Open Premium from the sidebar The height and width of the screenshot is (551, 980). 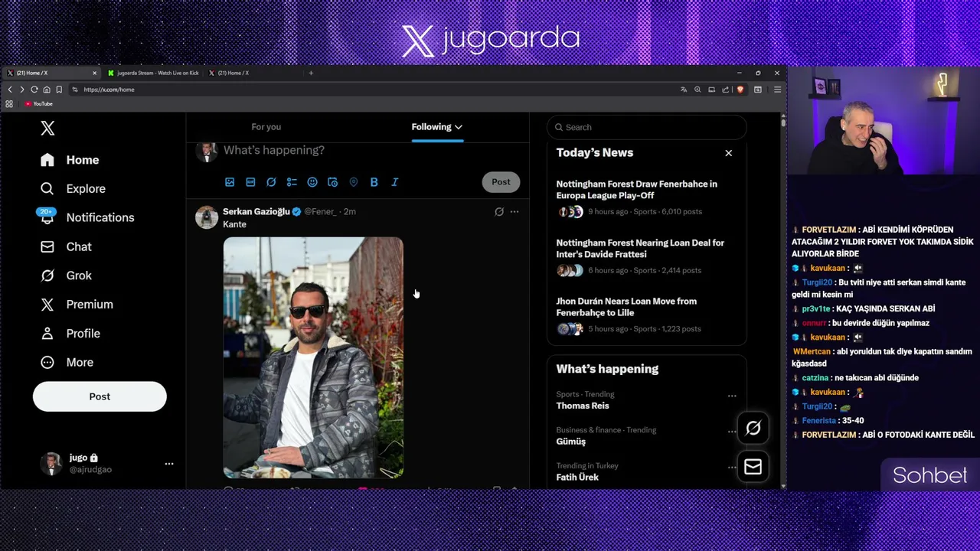(x=77, y=305)
